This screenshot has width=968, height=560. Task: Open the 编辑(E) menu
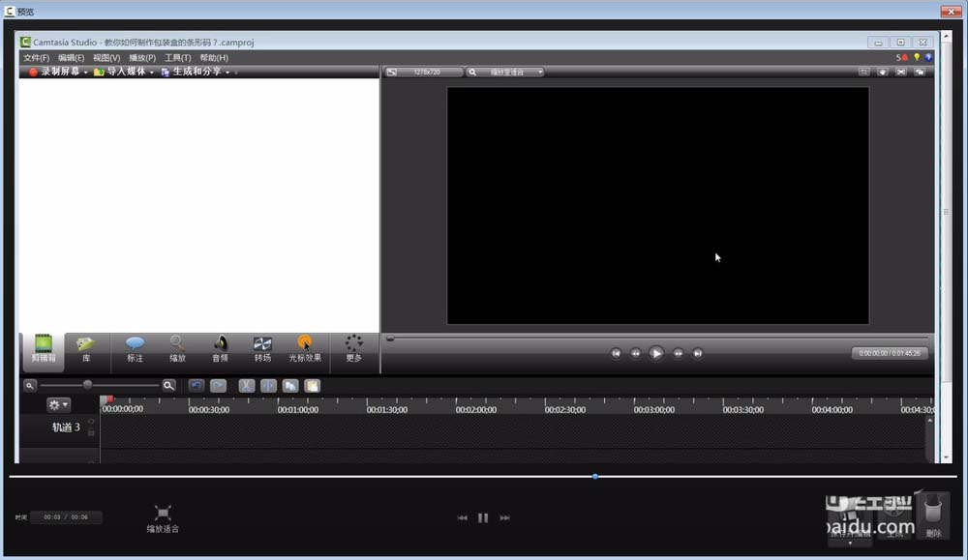(x=71, y=57)
